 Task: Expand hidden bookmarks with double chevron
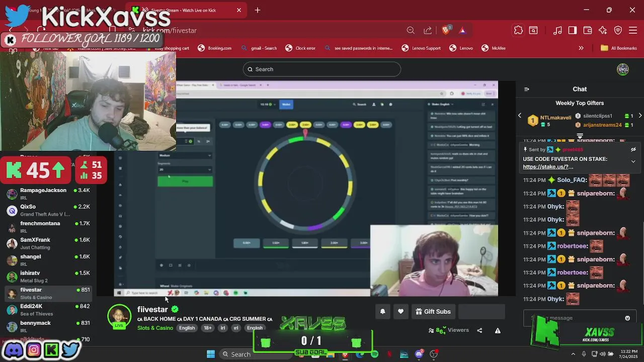[581, 48]
